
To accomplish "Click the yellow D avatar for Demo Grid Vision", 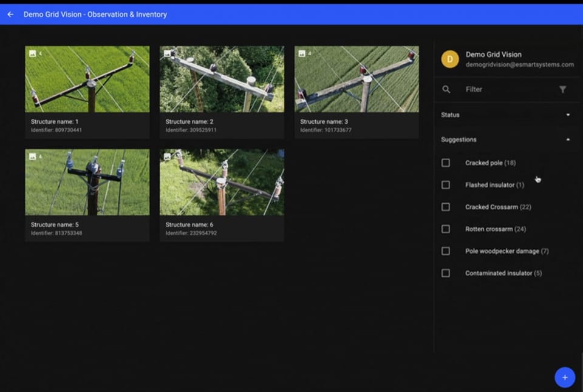I will pos(449,59).
